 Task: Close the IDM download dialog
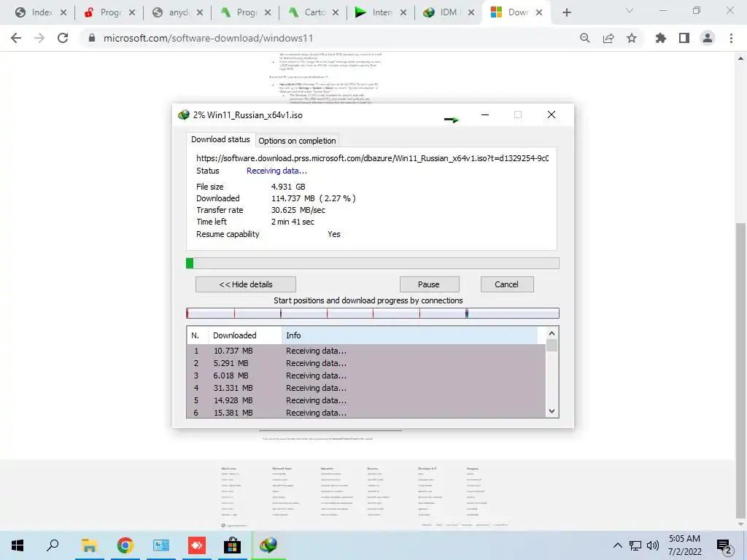(551, 114)
